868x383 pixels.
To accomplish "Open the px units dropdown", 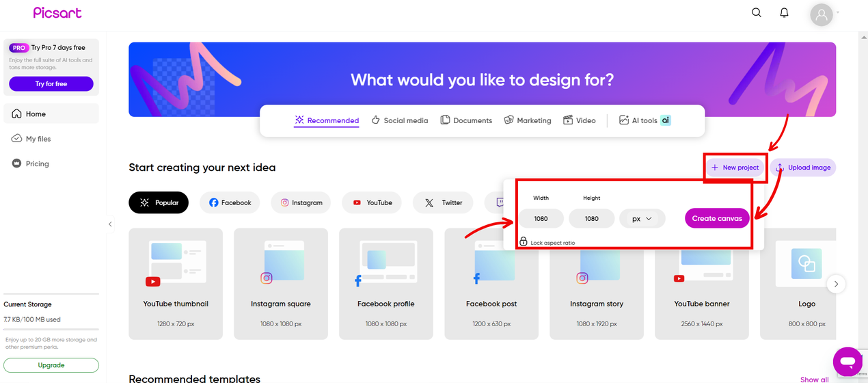I will click(x=642, y=219).
